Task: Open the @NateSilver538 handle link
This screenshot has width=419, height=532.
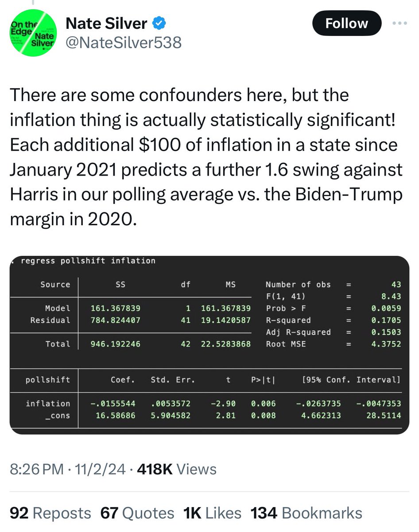Action: tap(123, 43)
